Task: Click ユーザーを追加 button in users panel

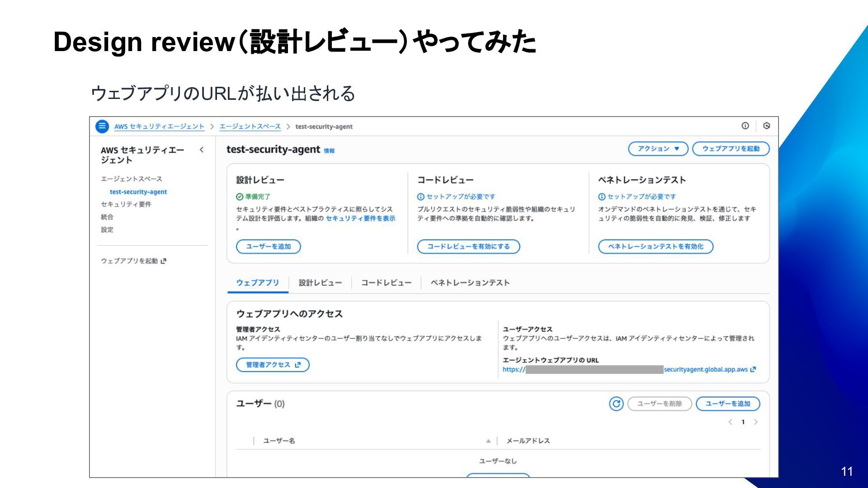Action: tap(727, 404)
